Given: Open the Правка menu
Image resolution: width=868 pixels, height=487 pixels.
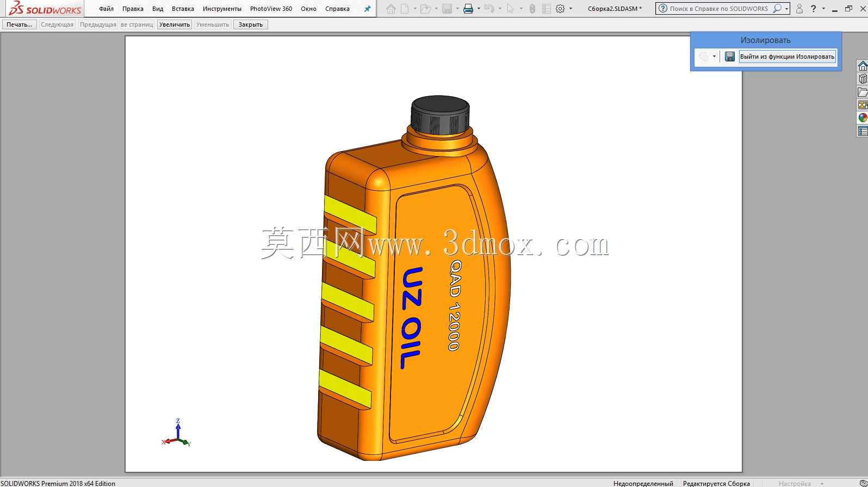Looking at the screenshot, I should click(133, 9).
